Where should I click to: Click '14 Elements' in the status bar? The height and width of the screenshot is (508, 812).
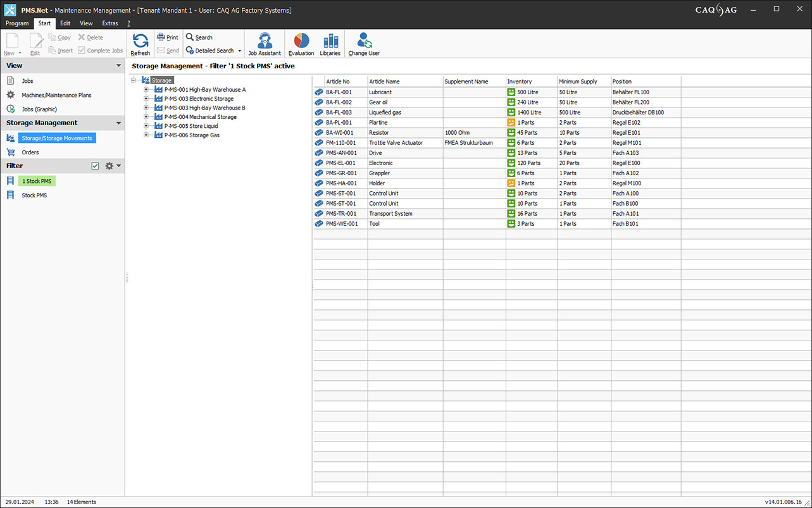[x=81, y=502]
